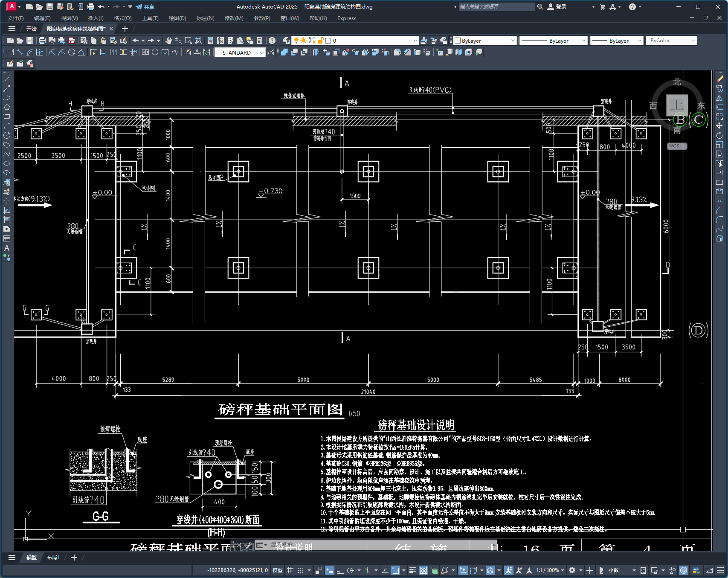Toggle ortho mode in status bar
Viewport: 728px width, 578px height.
pos(340,570)
